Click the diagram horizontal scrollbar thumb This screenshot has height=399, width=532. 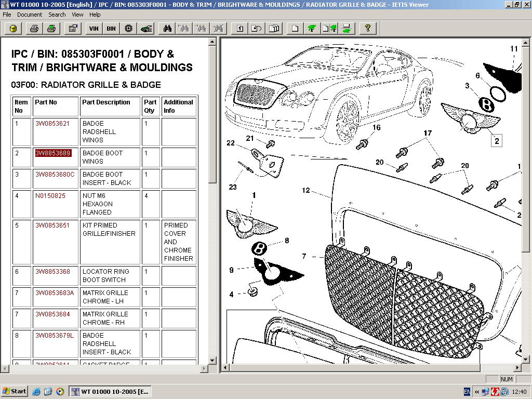(x=354, y=367)
